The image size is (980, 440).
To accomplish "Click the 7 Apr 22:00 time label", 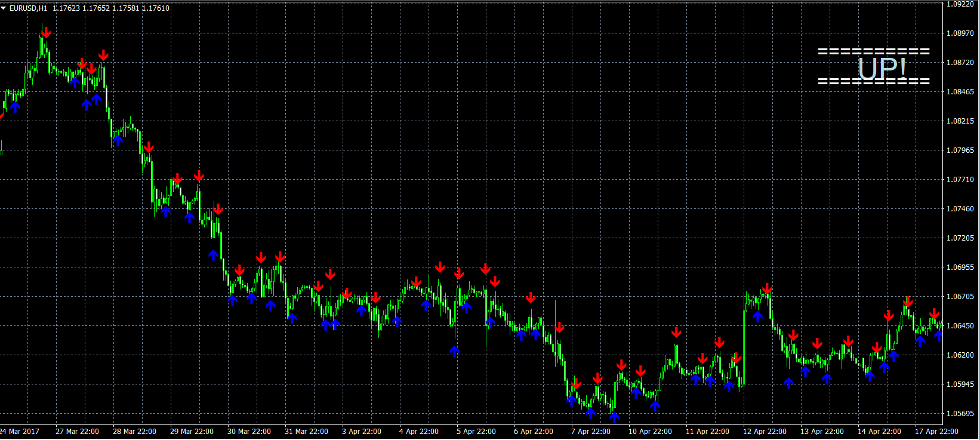I will coord(591,432).
